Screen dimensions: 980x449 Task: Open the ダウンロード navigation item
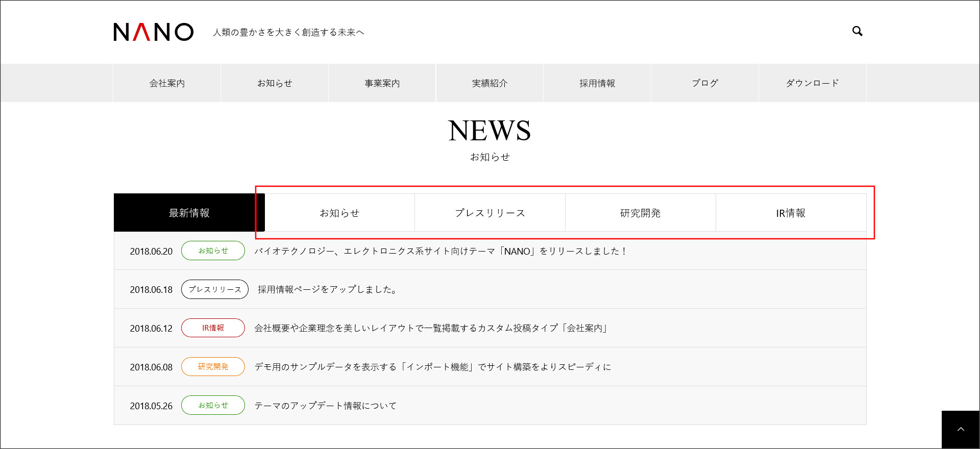[x=812, y=83]
